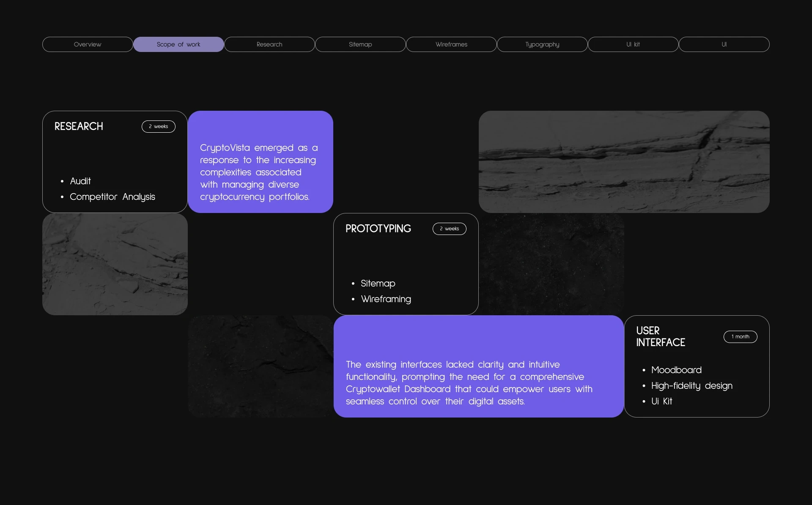Open the Overview tab
This screenshot has width=812, height=505.
(88, 44)
